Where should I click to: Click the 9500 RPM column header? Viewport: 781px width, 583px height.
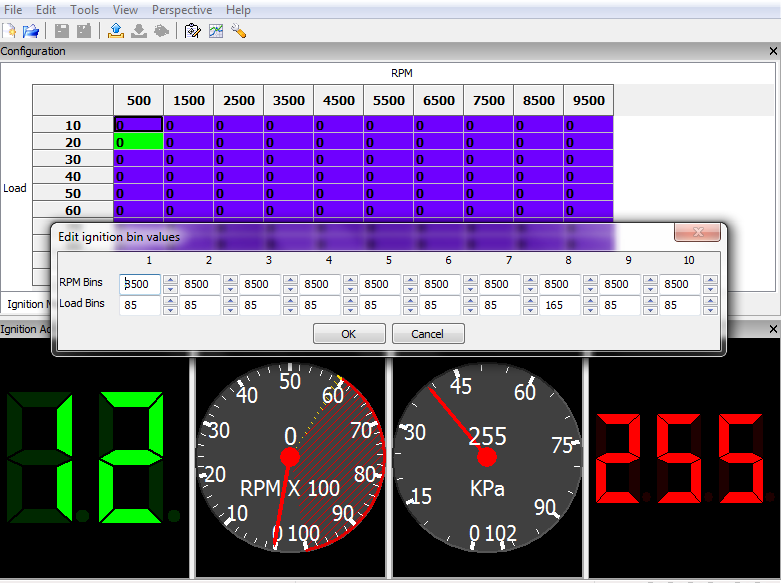(588, 100)
